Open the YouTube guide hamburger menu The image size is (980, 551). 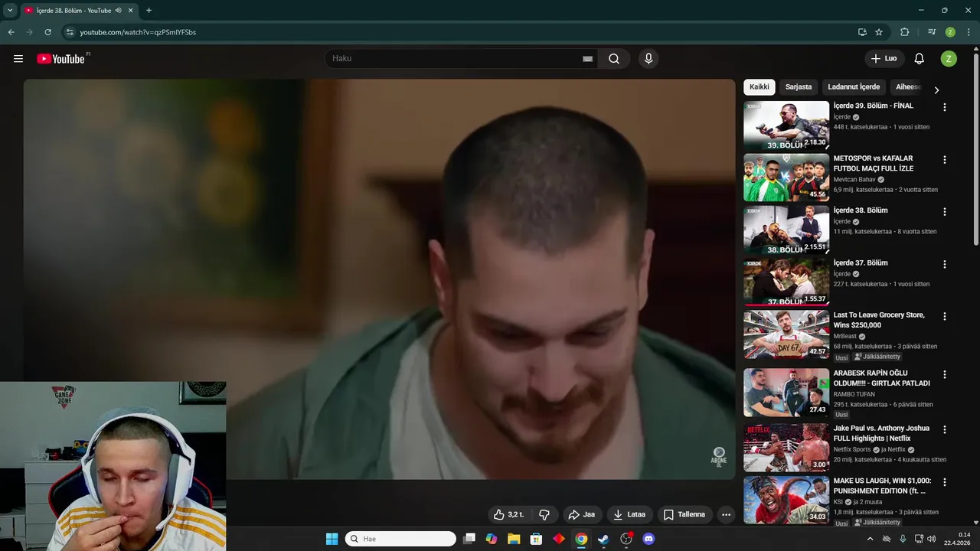point(18,59)
